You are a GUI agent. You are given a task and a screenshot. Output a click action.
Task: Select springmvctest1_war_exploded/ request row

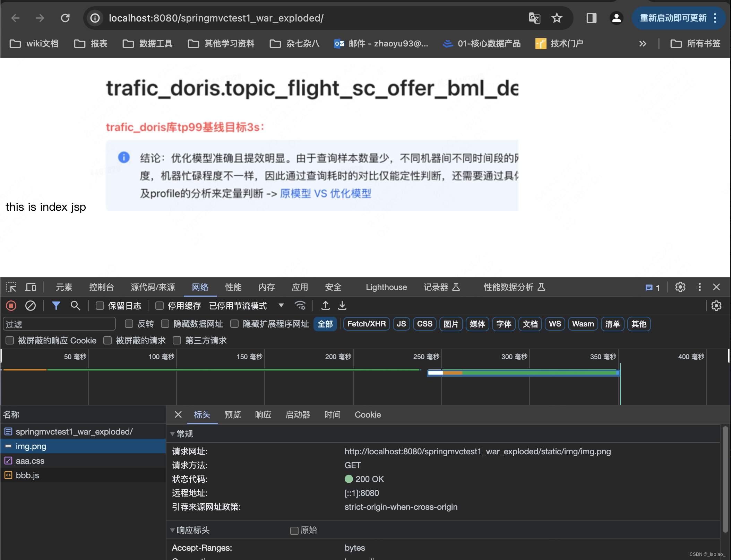coord(83,432)
